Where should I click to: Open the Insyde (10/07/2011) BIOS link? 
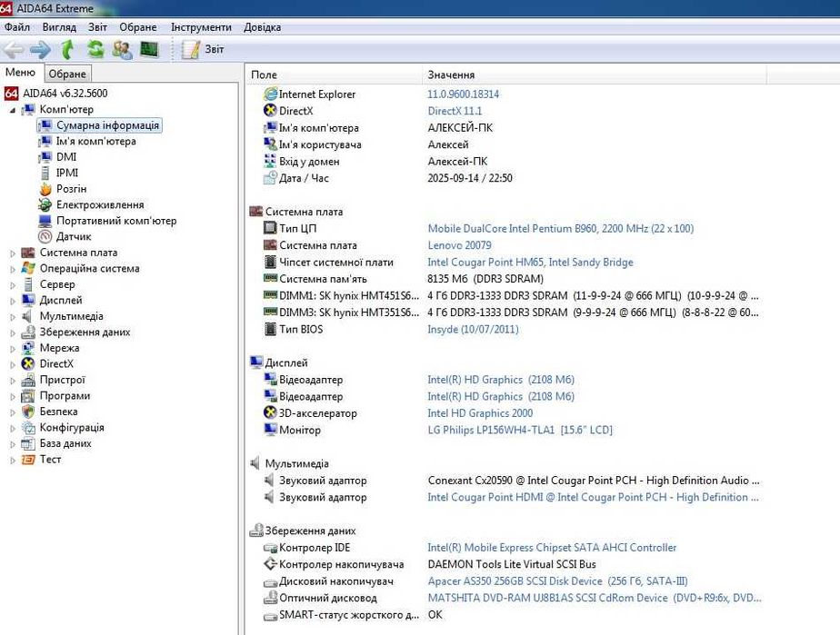[x=473, y=329]
